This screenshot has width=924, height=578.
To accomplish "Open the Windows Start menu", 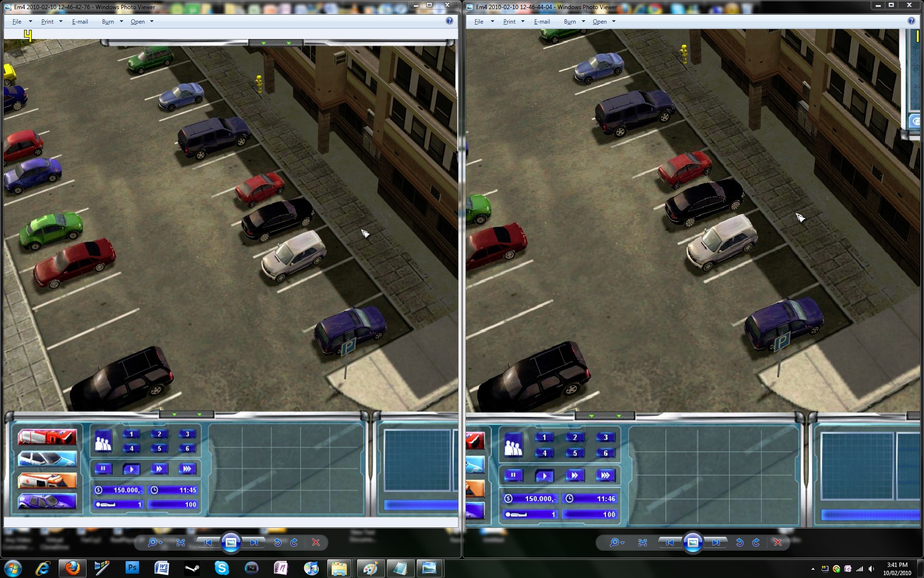I will 13,568.
